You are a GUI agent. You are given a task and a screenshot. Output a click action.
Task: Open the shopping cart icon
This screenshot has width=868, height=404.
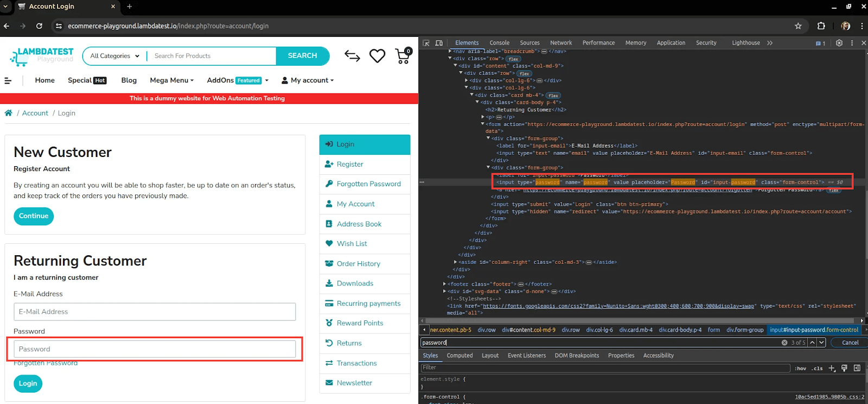[404, 56]
